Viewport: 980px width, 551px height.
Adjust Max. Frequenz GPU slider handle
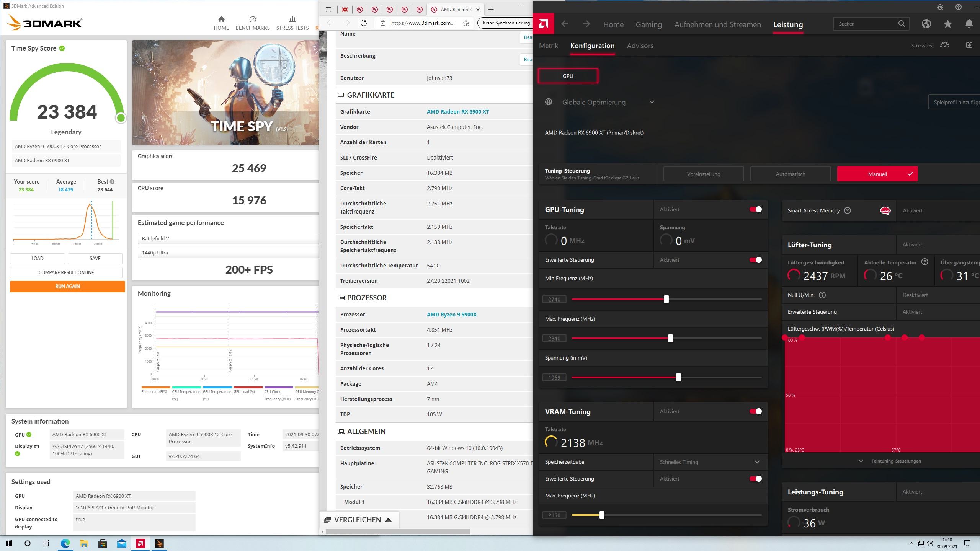(x=670, y=338)
